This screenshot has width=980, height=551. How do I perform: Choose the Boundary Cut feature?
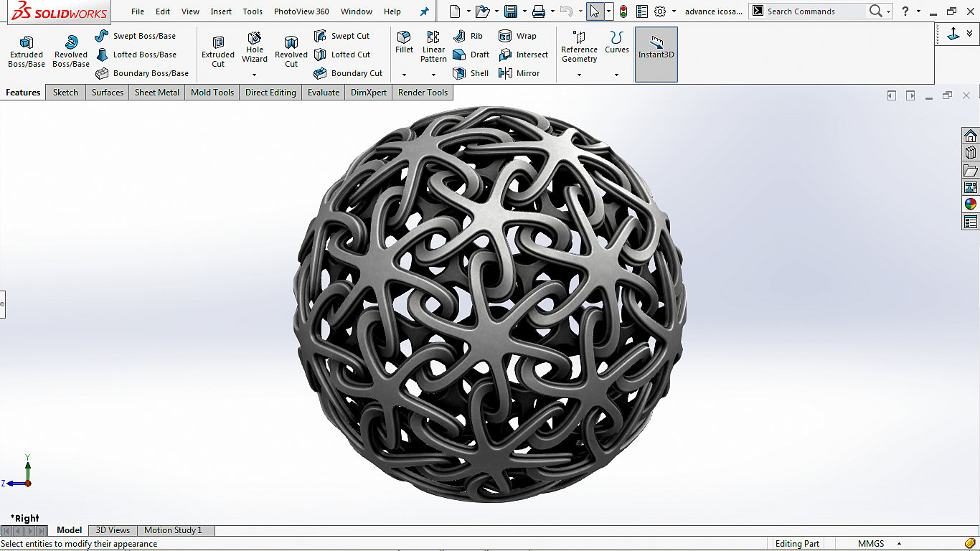click(x=349, y=73)
